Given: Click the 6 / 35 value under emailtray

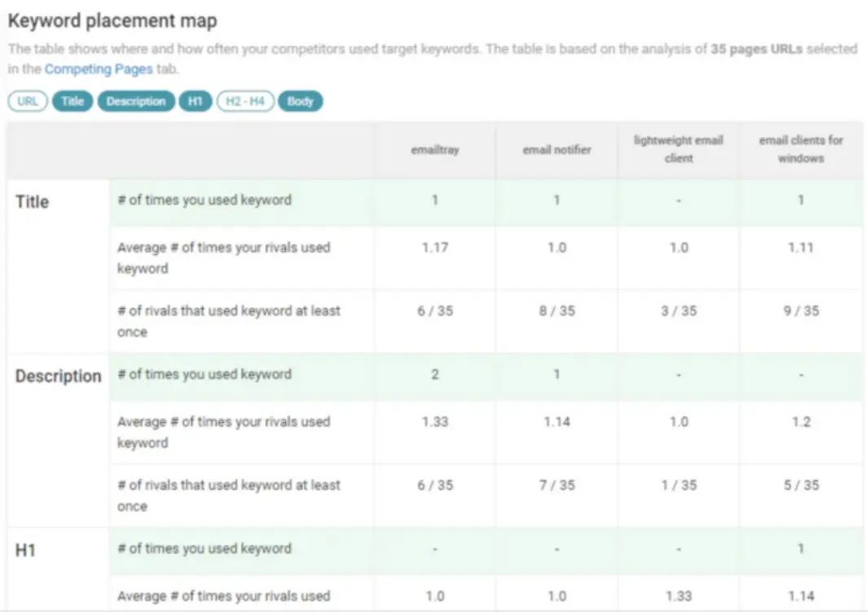Looking at the screenshot, I should pyautogui.click(x=434, y=310).
